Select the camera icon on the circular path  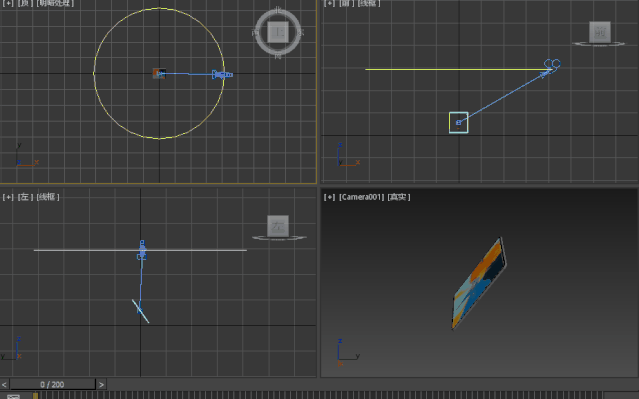click(x=222, y=75)
